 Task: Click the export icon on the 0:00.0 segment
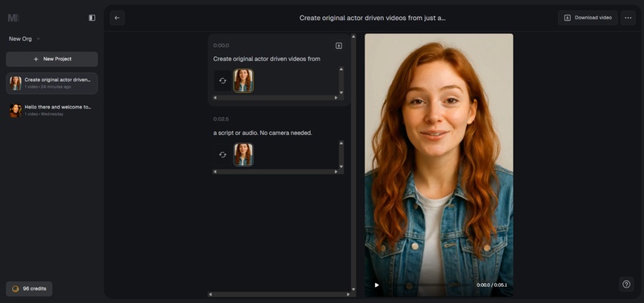point(339,46)
